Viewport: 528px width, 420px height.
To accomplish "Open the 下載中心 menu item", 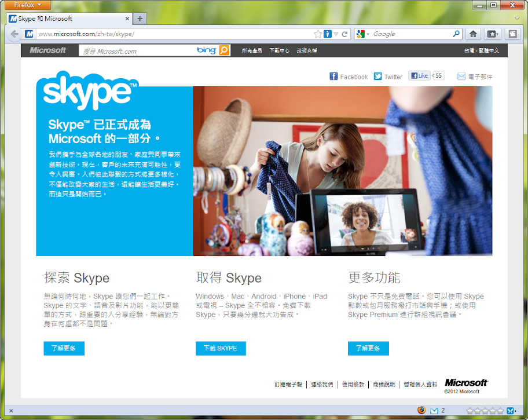I will click(x=279, y=50).
